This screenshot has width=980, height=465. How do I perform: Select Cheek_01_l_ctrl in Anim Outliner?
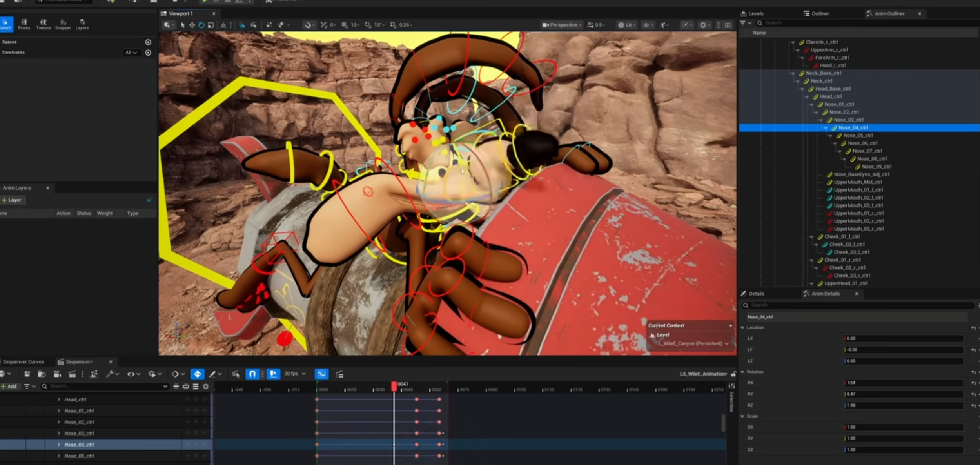point(842,237)
